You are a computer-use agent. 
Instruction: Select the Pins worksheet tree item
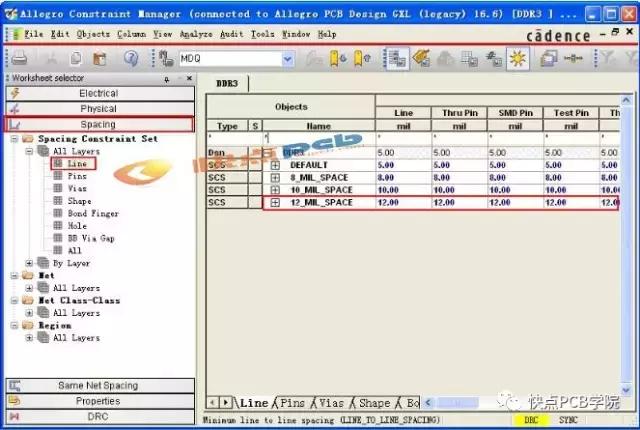click(77, 176)
